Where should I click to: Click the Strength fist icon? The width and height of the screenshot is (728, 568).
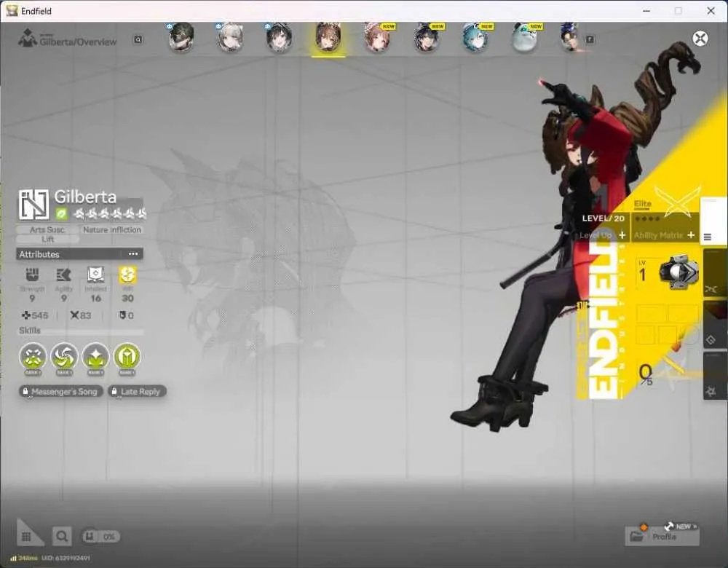click(x=32, y=275)
